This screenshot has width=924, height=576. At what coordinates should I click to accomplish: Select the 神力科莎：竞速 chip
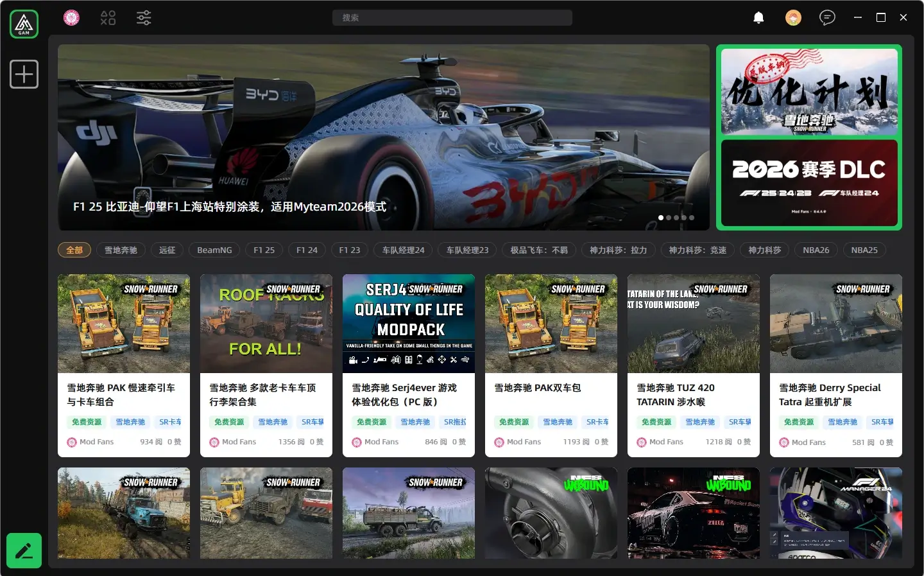(x=697, y=250)
